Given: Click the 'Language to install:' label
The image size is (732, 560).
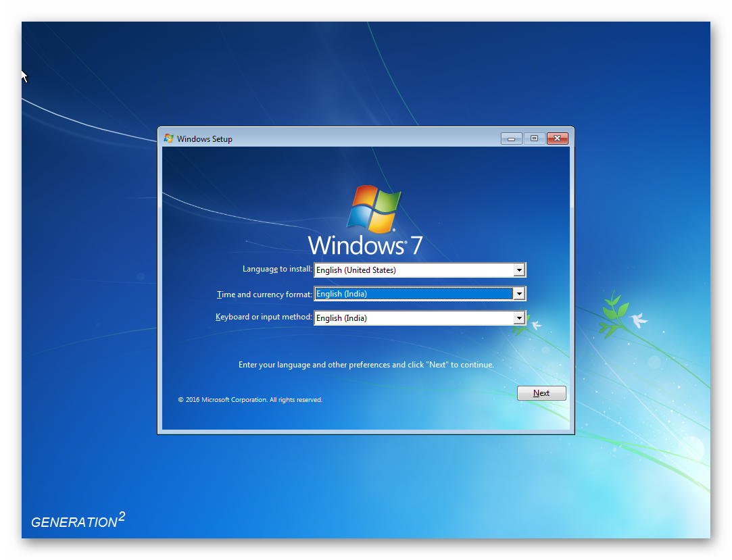Looking at the screenshot, I should pyautogui.click(x=276, y=269).
